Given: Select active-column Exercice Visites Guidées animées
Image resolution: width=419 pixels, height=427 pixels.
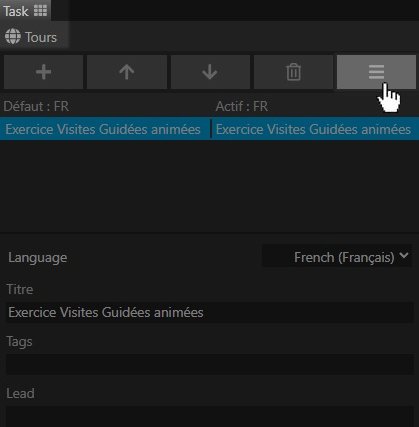Looking at the screenshot, I should tap(313, 129).
